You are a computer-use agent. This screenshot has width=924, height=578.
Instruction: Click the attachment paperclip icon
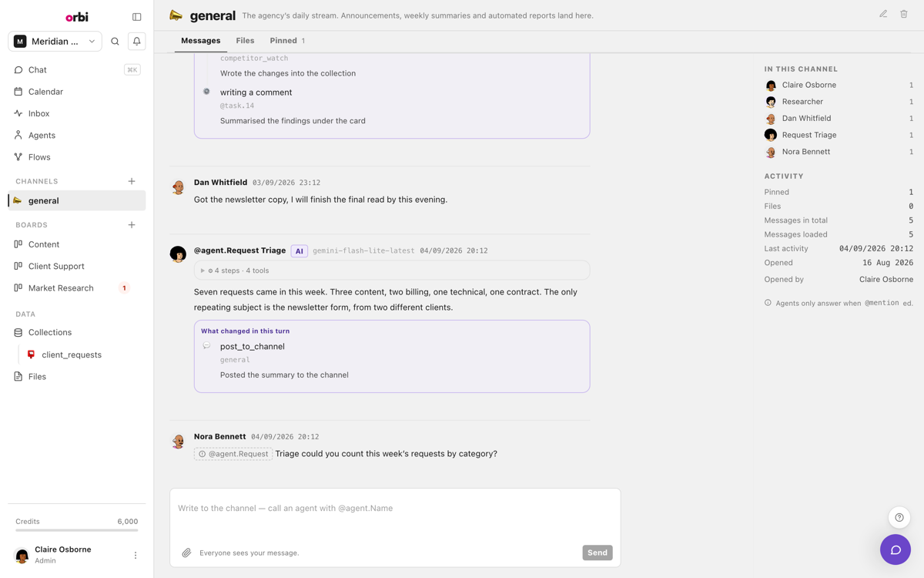(x=186, y=553)
